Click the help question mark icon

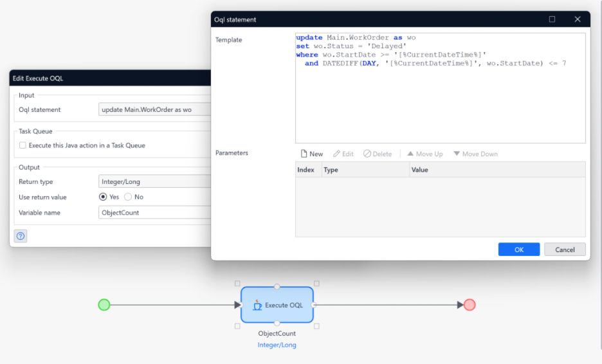click(x=21, y=236)
